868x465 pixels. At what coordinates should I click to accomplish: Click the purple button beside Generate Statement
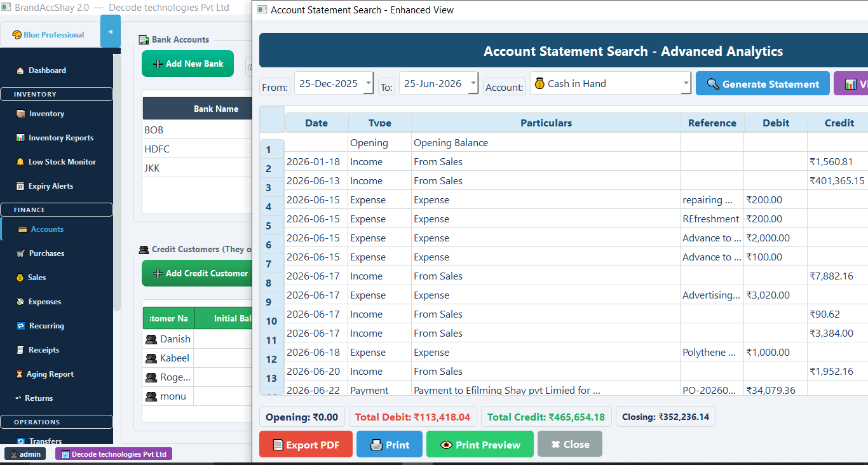[851, 84]
